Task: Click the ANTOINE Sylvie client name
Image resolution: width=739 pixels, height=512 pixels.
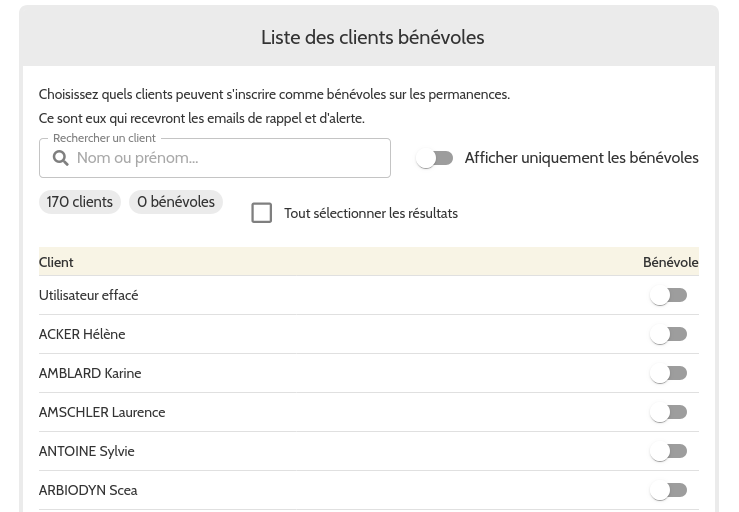Action: pos(86,451)
